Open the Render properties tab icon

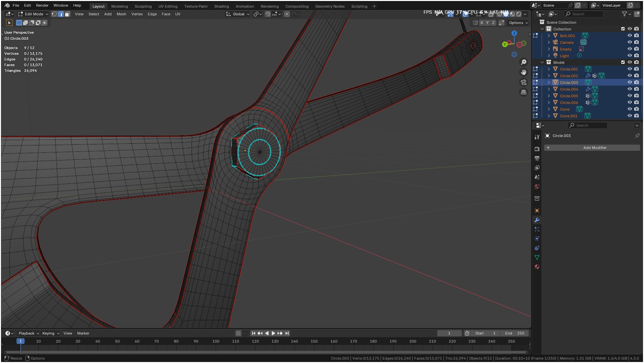(537, 149)
